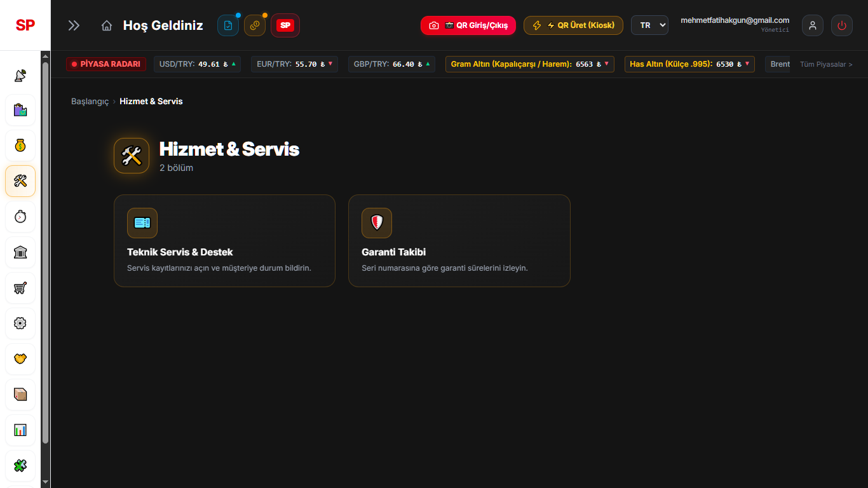Viewport: 868px width, 488px height.
Task: Click the red SP badge header button
Action: pyautogui.click(x=285, y=25)
